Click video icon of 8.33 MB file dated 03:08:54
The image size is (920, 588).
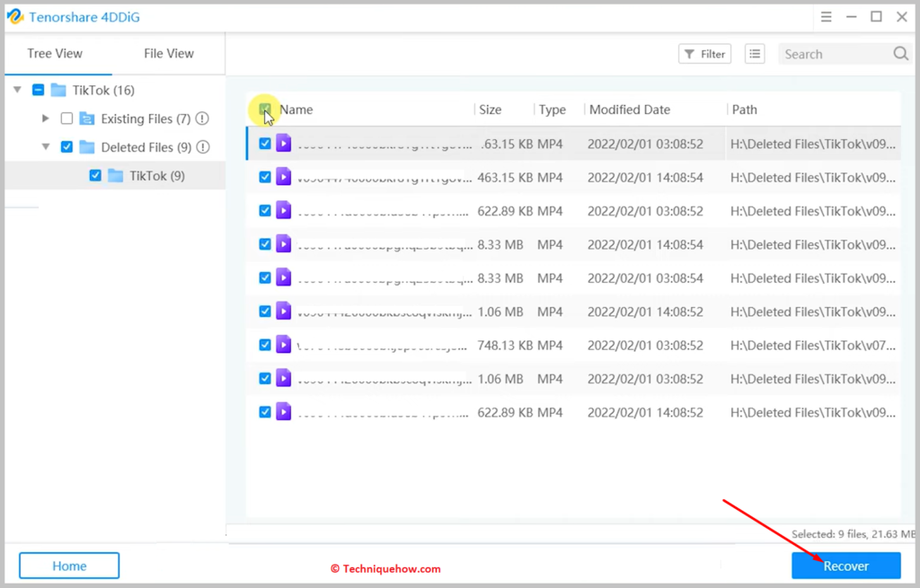(x=283, y=276)
